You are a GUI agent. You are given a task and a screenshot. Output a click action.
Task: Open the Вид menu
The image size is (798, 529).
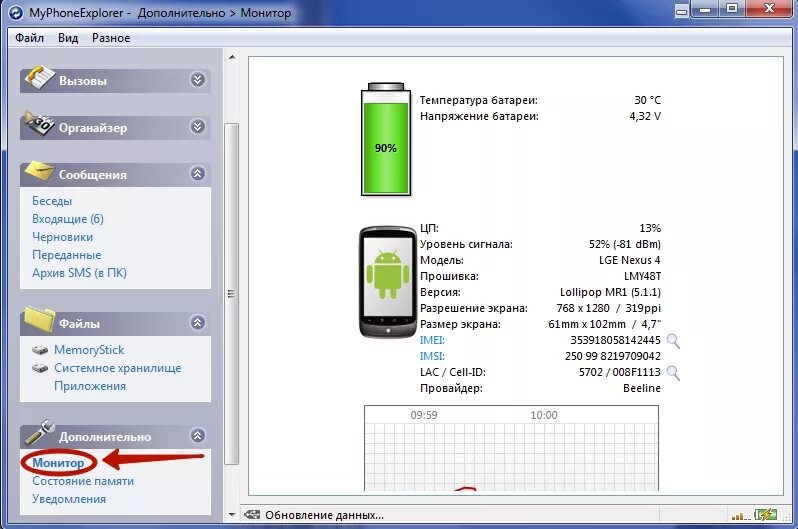point(68,38)
